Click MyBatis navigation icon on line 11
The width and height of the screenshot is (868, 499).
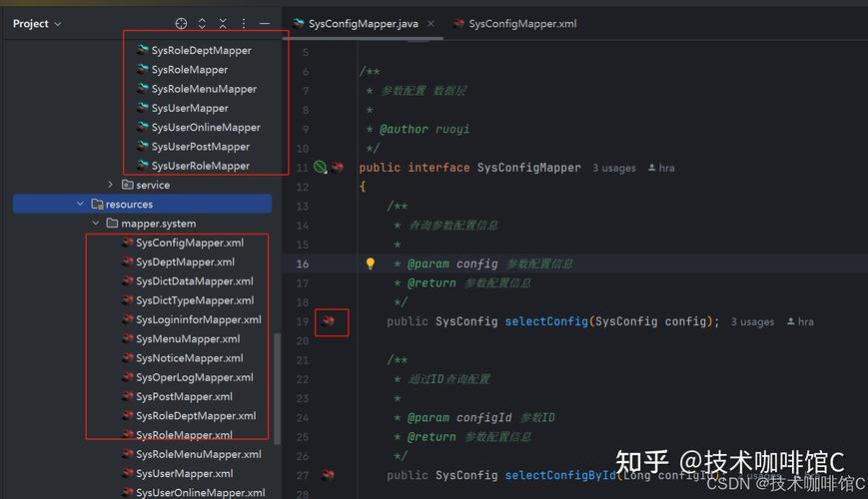pos(338,167)
